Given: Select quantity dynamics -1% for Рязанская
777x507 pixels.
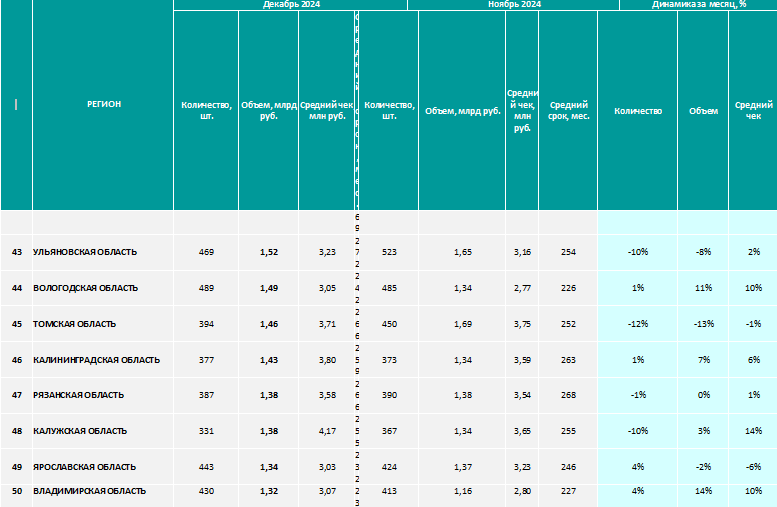Looking at the screenshot, I should tap(638, 395).
